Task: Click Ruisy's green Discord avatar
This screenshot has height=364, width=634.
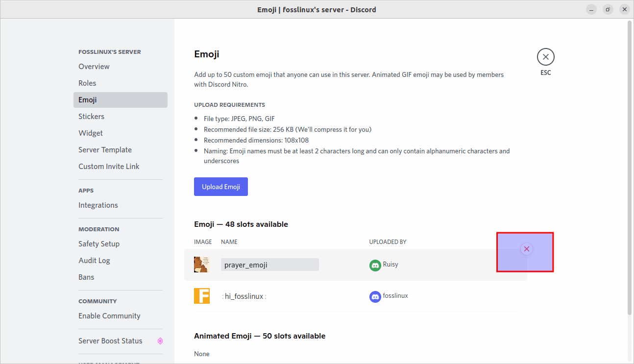Action: click(375, 265)
